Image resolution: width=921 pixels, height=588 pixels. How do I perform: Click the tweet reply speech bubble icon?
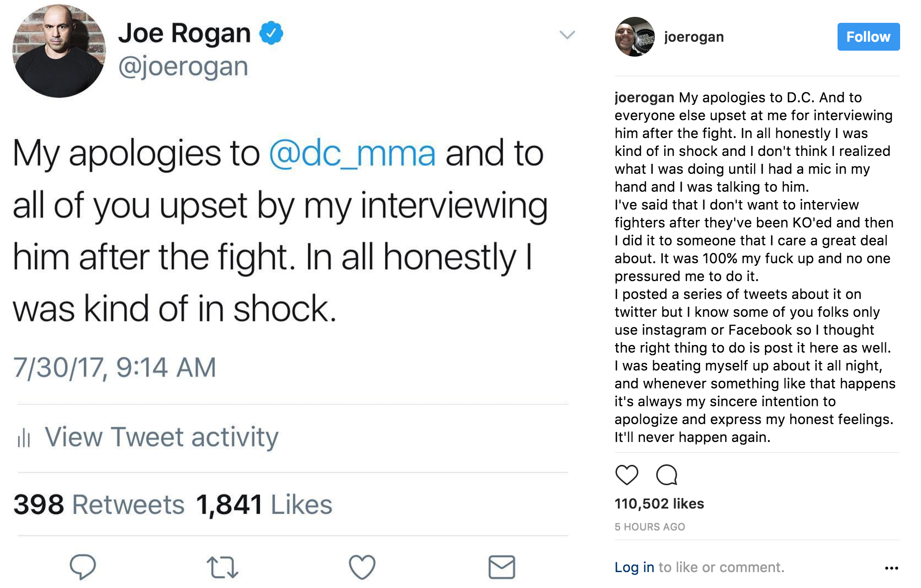(82, 566)
